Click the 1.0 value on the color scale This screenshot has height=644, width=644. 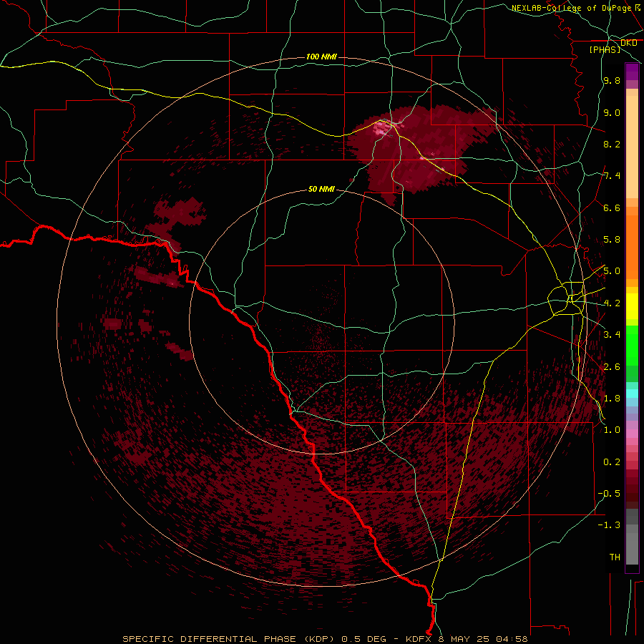click(x=612, y=430)
